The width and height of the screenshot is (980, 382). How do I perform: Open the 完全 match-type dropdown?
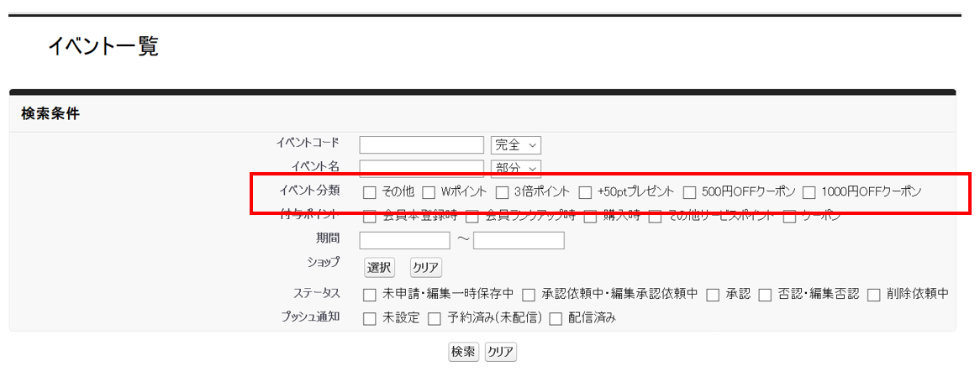tap(515, 144)
